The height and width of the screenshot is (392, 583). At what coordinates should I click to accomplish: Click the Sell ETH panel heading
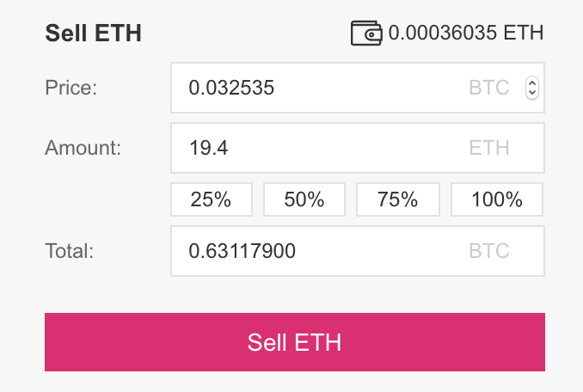click(x=93, y=34)
